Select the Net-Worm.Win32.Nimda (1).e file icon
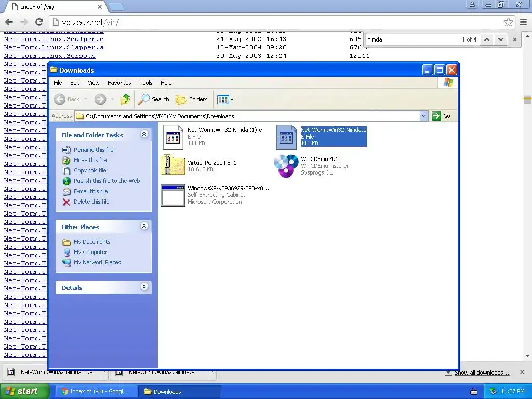The height and width of the screenshot is (399, 532). (173, 137)
